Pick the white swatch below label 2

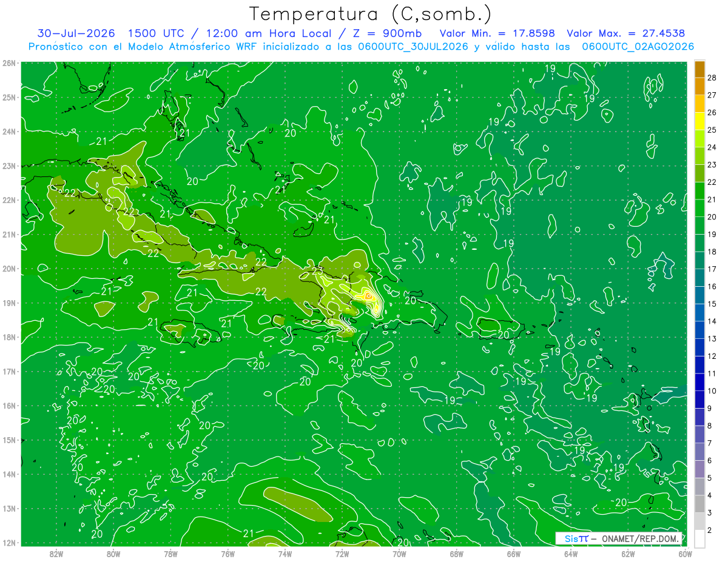[699, 538]
